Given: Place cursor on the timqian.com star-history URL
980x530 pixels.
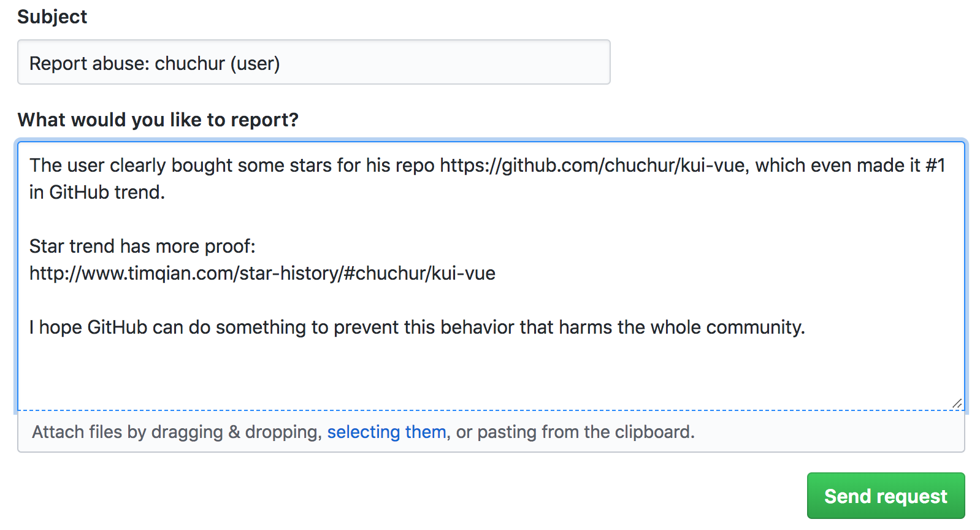Looking at the screenshot, I should pos(262,273).
